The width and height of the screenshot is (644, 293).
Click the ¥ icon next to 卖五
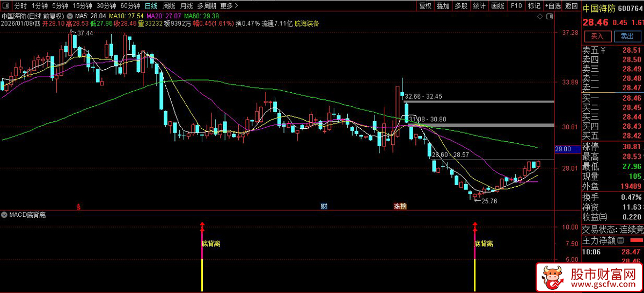(603, 50)
